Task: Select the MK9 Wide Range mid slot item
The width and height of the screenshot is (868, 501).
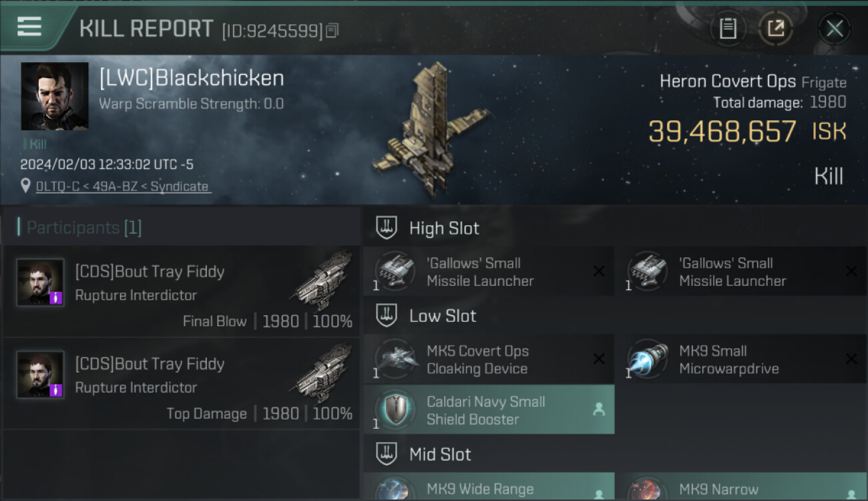Action: click(x=489, y=487)
